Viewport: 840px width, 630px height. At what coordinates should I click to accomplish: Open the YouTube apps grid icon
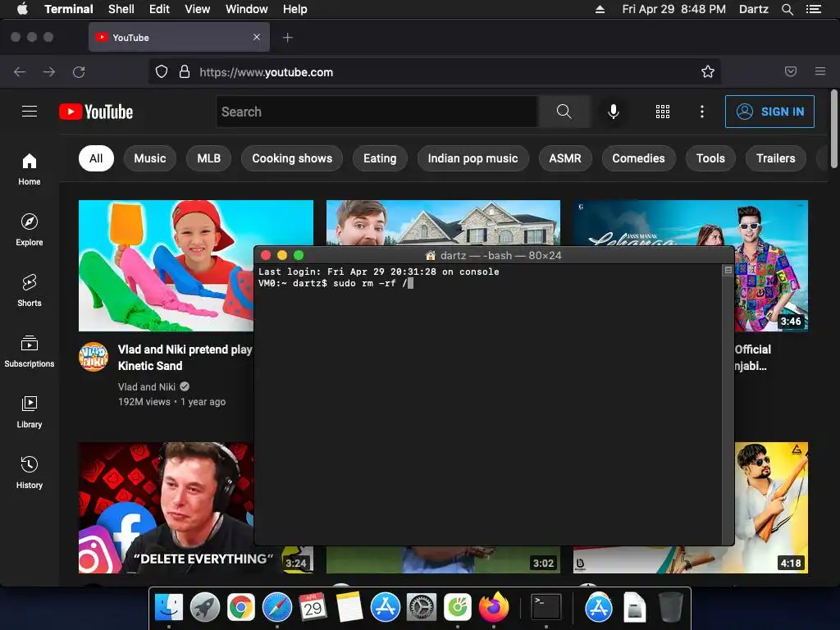point(663,112)
